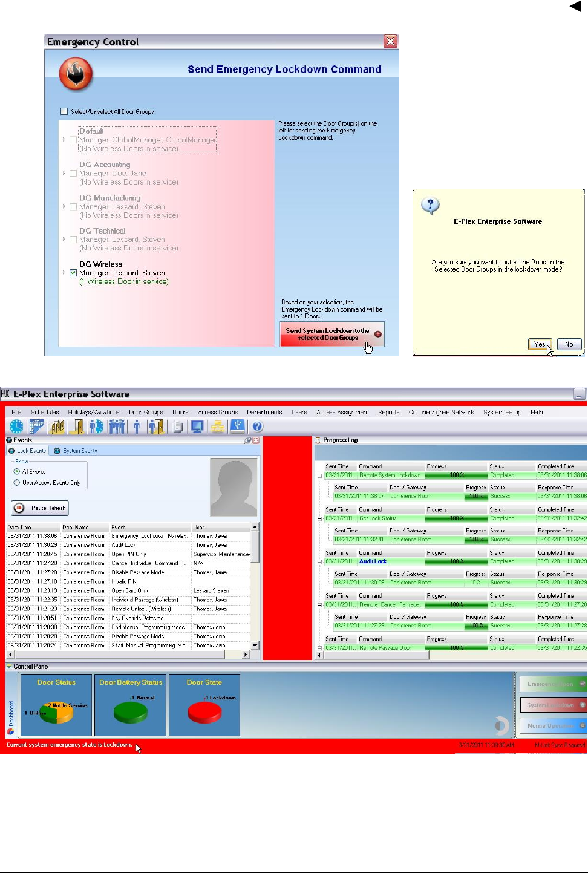Click the Pause Refresh button
Screen dimensions: 588x873
pos(40,508)
